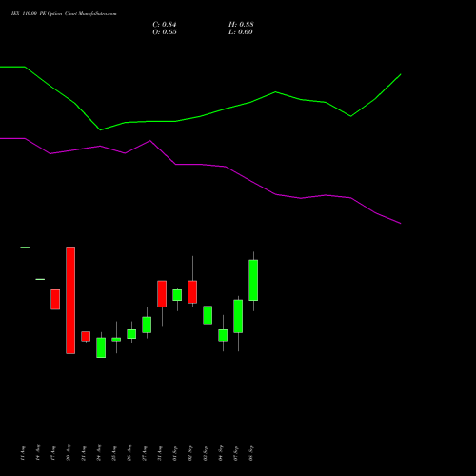The image size is (476, 476).
Task: Click the chart title text at top left
Action: 64,14
